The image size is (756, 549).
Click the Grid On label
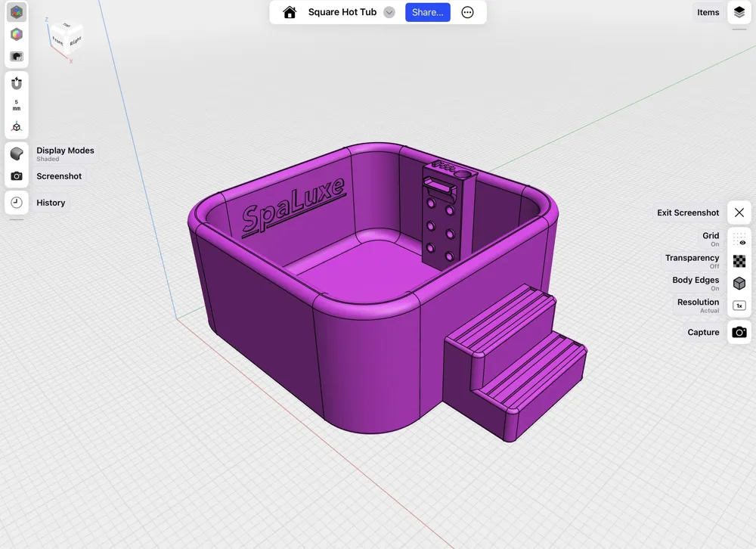[711, 239]
